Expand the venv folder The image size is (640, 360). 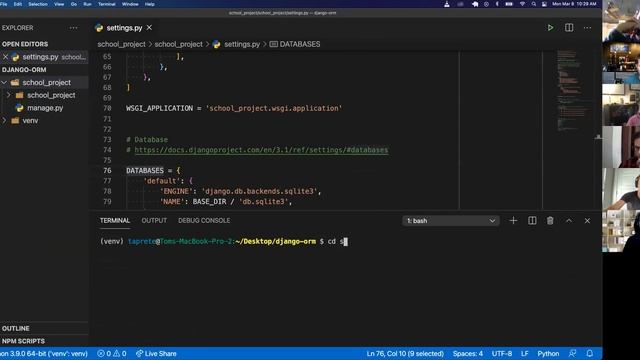4,120
